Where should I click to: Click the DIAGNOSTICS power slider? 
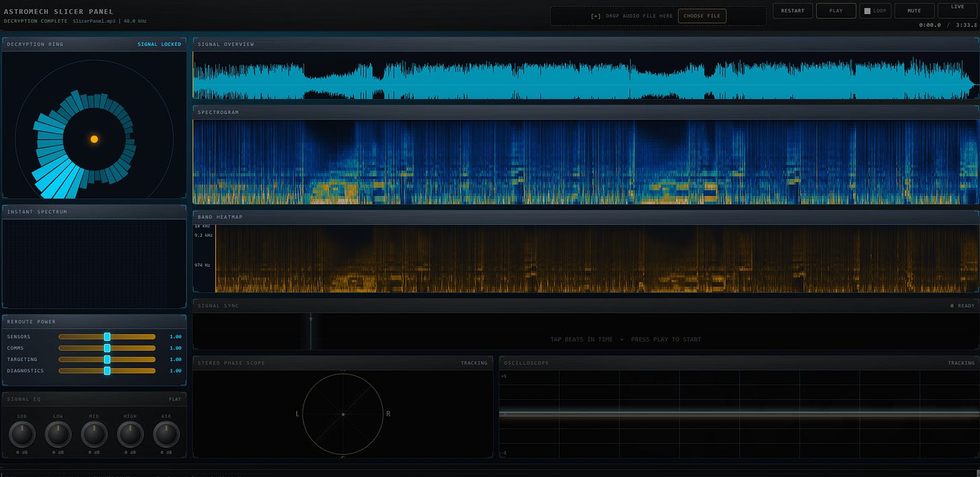(x=107, y=371)
